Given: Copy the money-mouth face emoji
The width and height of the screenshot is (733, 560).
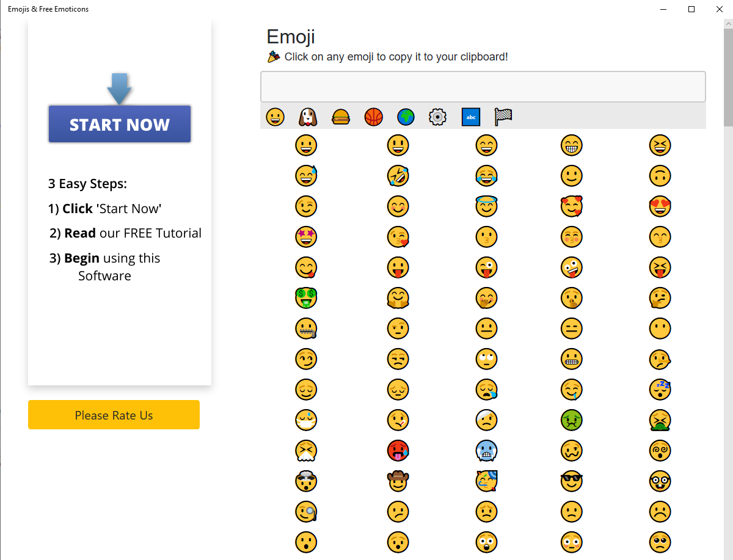Looking at the screenshot, I should click(x=306, y=298).
